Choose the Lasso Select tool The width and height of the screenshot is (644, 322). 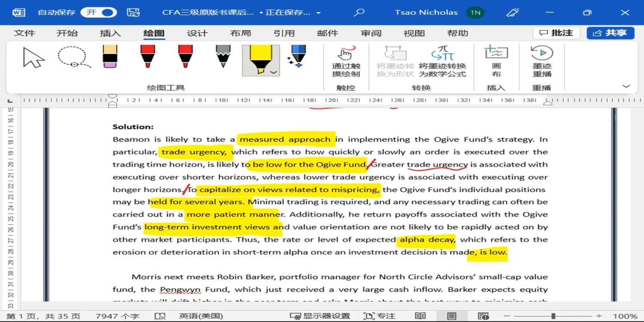73,58
